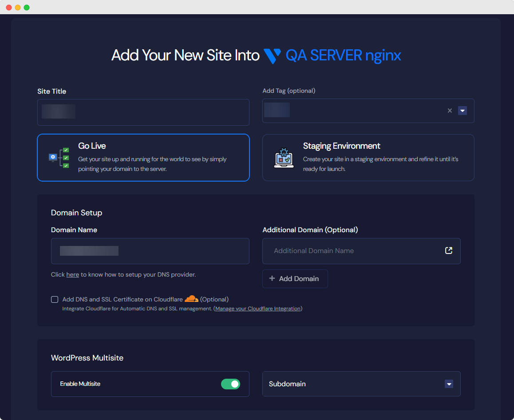Click the plus icon on Add Domain
Viewport: 514px width, 420px height.
(272, 278)
